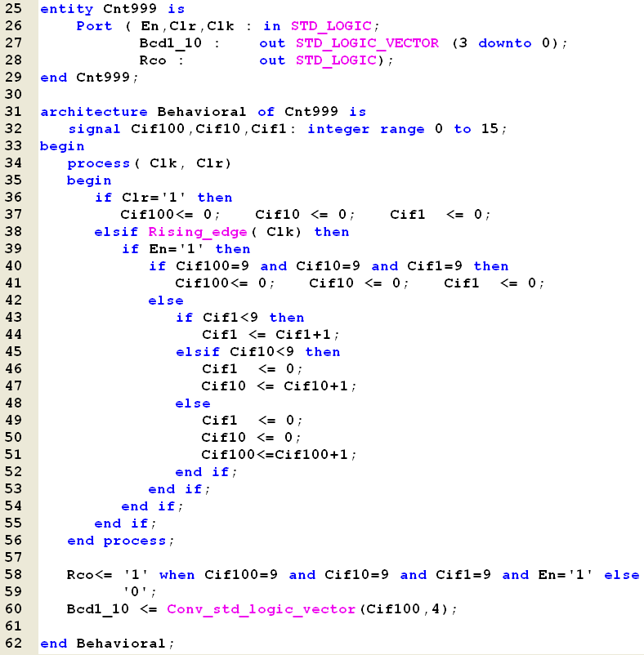The height and width of the screenshot is (655, 644).
Task: Click the 'elsif' keyword on line 38
Action: pyautogui.click(x=116, y=232)
